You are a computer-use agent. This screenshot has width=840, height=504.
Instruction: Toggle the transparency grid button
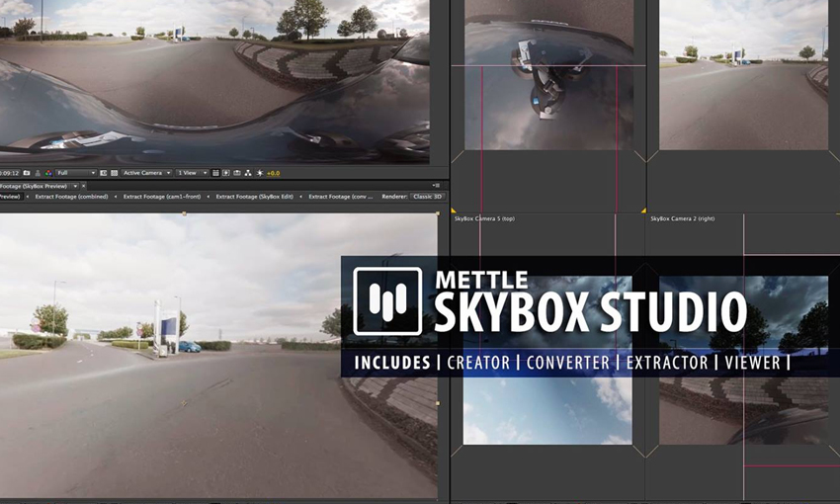114,173
